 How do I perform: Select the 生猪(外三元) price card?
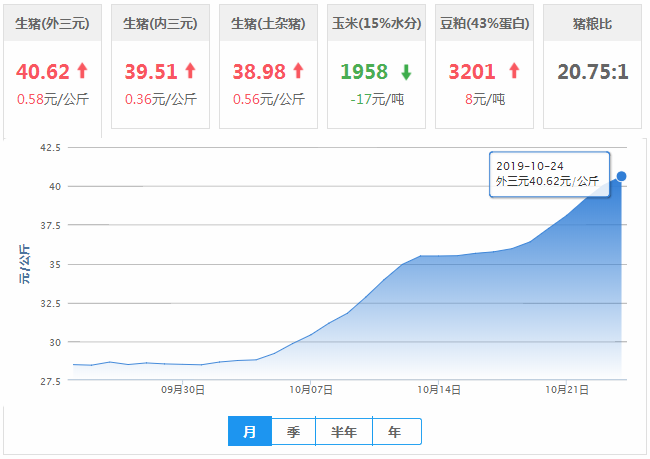click(x=53, y=70)
